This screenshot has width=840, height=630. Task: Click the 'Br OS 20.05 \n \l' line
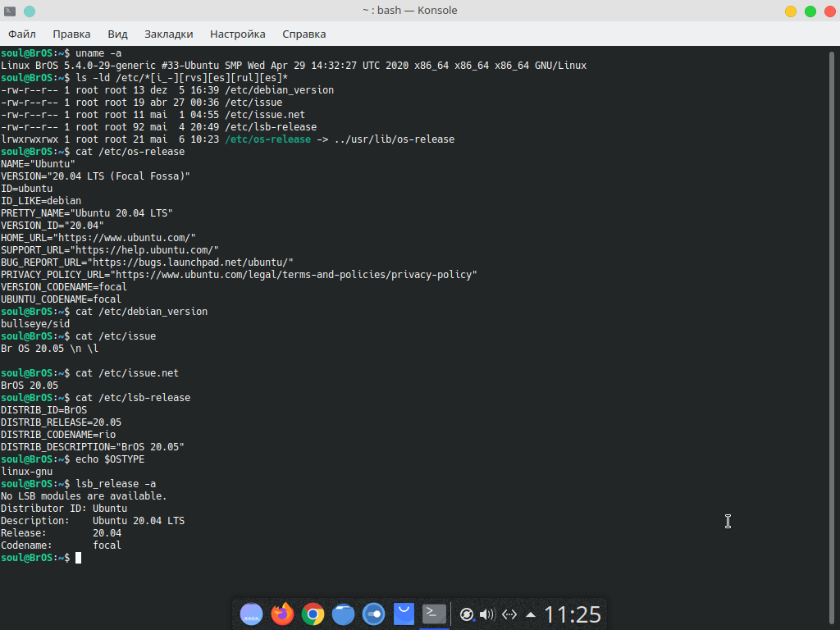[50, 348]
